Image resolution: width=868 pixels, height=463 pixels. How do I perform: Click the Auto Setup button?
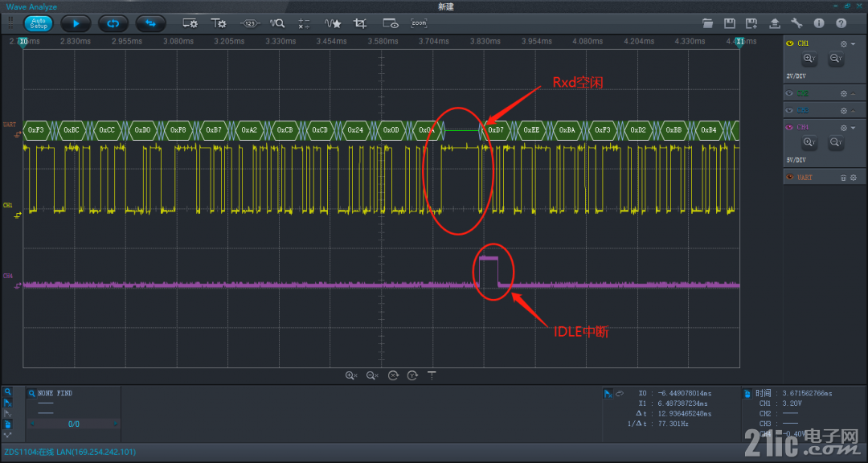point(39,23)
